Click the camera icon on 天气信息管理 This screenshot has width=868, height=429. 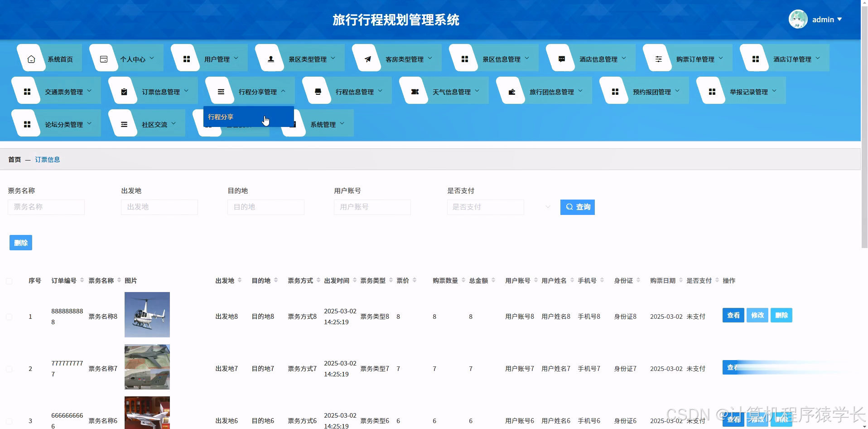pyautogui.click(x=415, y=91)
